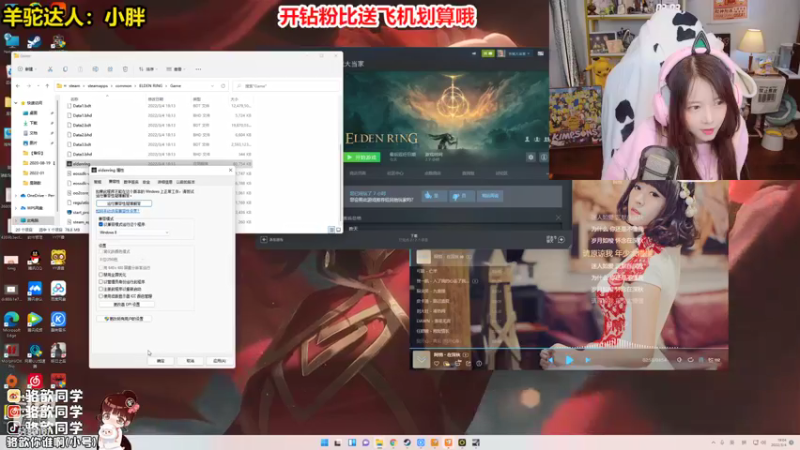
Task: Click the thumbs-down button in Steam
Action: (461, 195)
